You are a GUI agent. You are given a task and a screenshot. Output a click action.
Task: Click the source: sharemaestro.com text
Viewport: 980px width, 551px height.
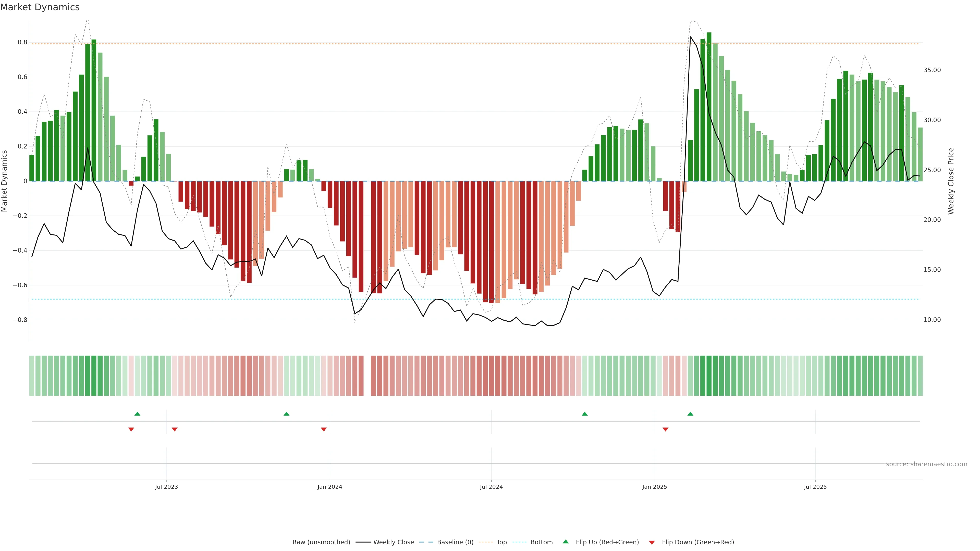coord(926,464)
